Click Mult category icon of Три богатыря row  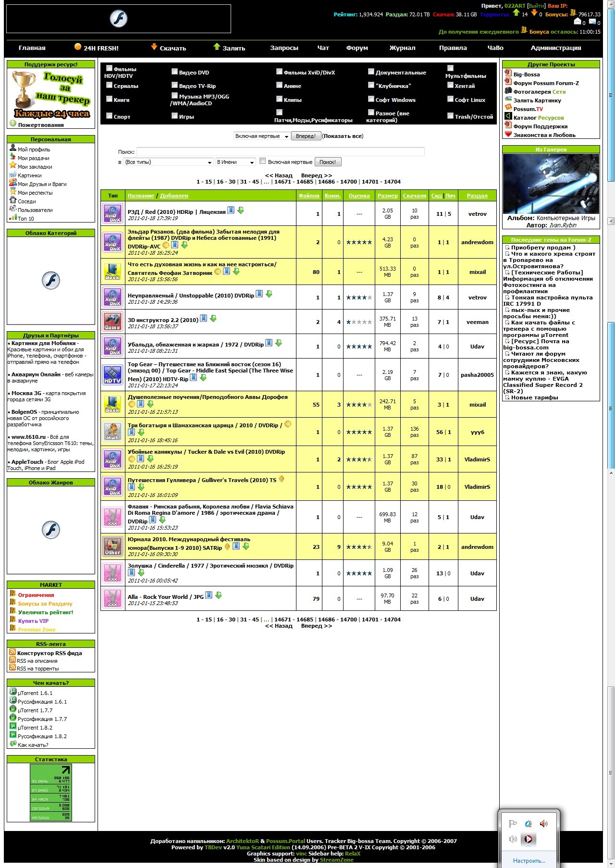point(112,432)
